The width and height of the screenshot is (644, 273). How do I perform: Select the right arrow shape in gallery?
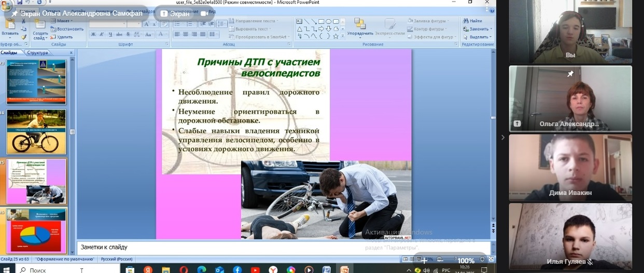[x=321, y=29]
